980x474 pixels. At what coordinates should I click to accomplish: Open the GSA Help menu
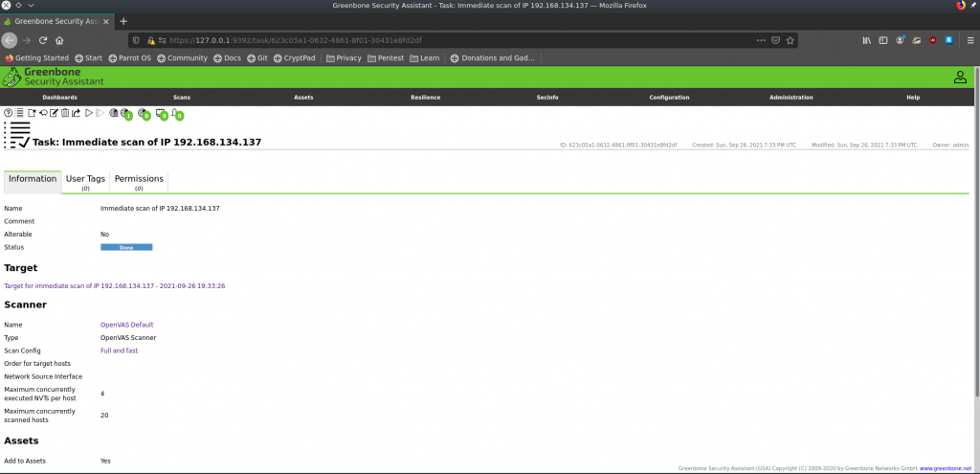913,98
